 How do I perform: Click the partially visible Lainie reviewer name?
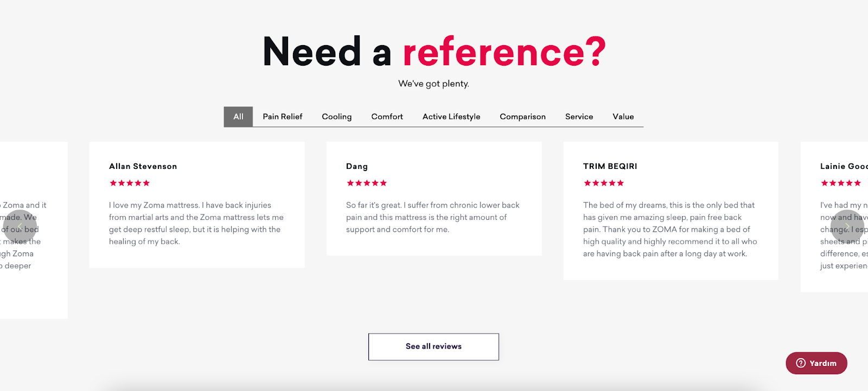pyautogui.click(x=844, y=166)
